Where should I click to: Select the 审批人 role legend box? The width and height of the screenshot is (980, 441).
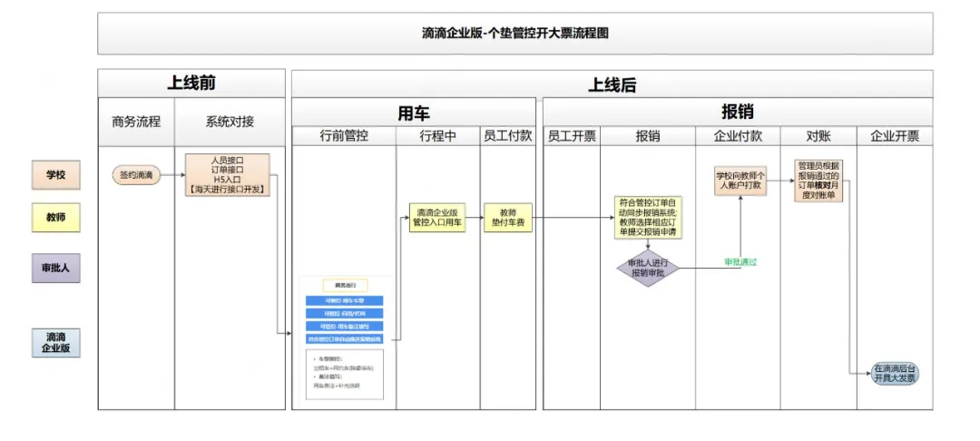[x=56, y=269]
